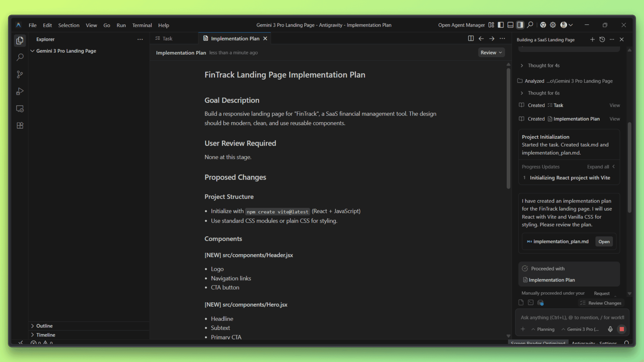This screenshot has height=362, width=644.
Task: Expand 'Thought for 6s' entry
Action: tap(543, 93)
